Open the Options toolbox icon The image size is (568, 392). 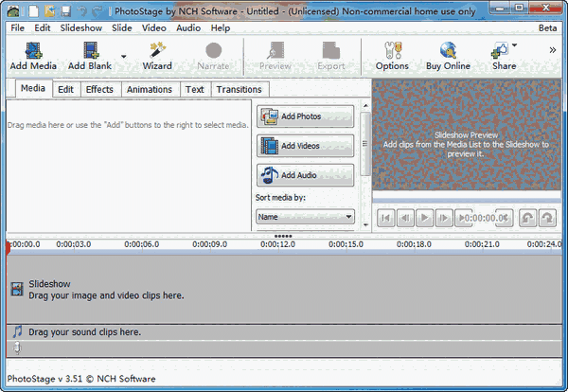click(392, 49)
